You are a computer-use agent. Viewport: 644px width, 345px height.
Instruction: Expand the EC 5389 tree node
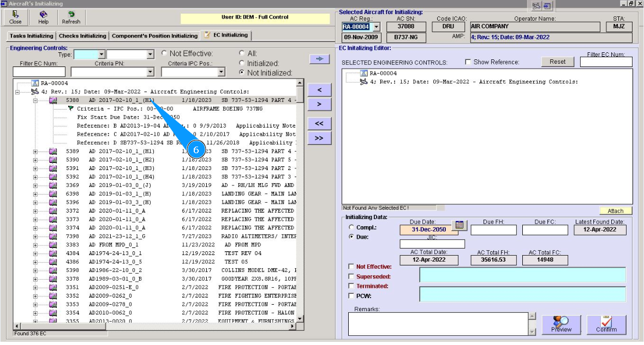tap(35, 152)
